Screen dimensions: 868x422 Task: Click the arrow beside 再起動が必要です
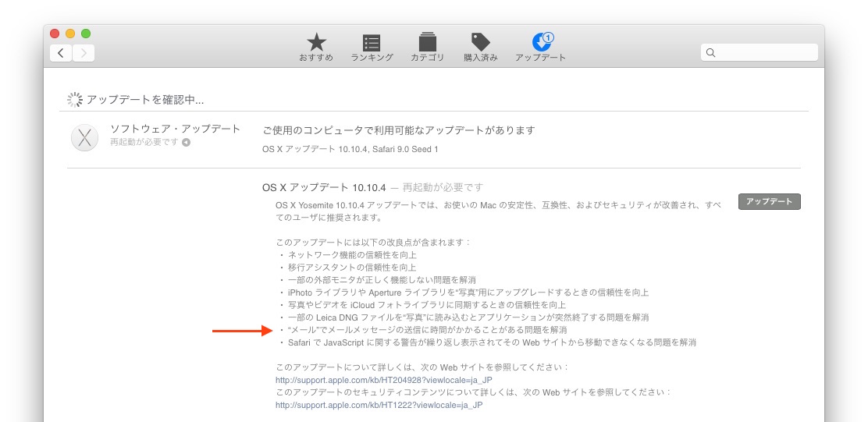(x=186, y=142)
